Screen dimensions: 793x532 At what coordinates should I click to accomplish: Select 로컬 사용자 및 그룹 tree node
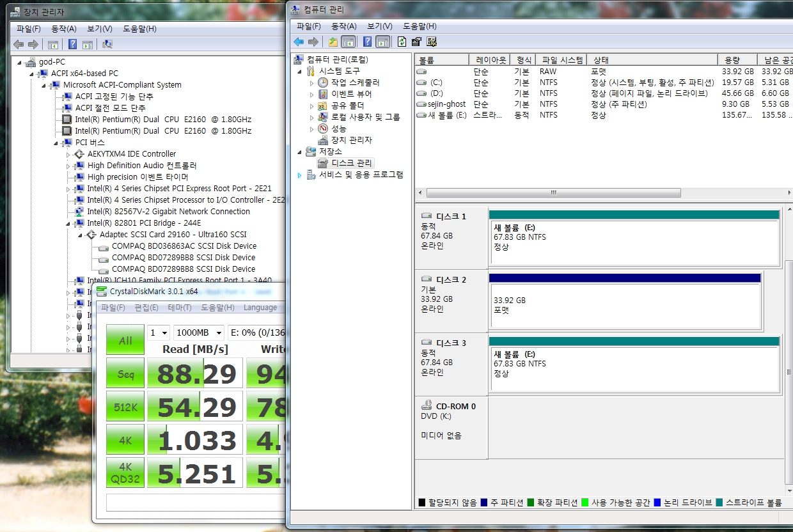(365, 117)
